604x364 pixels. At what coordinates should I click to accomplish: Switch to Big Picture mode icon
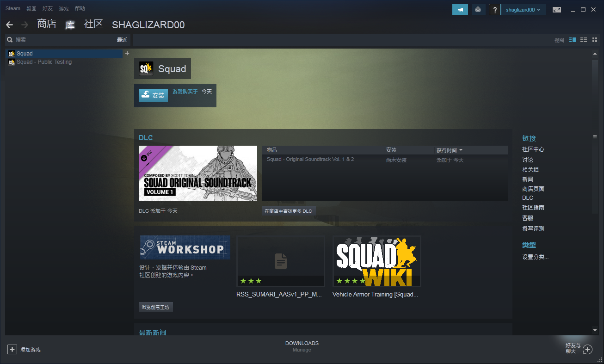pos(557,10)
